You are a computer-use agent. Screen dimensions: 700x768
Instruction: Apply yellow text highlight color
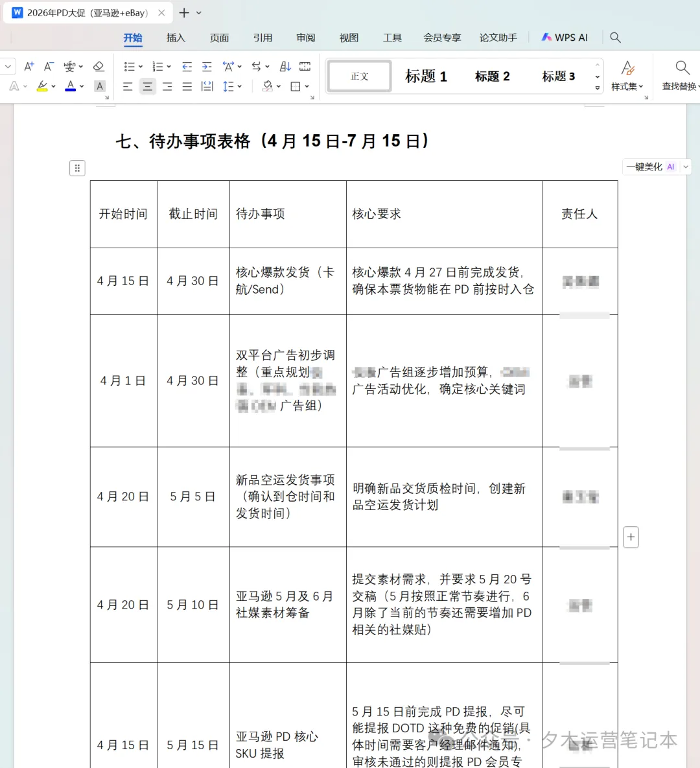[x=42, y=87]
